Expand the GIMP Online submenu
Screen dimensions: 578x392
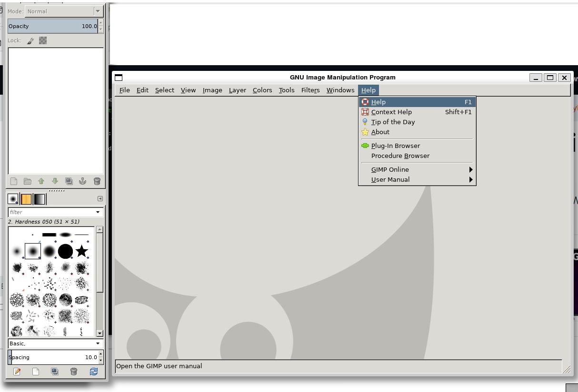pyautogui.click(x=417, y=169)
